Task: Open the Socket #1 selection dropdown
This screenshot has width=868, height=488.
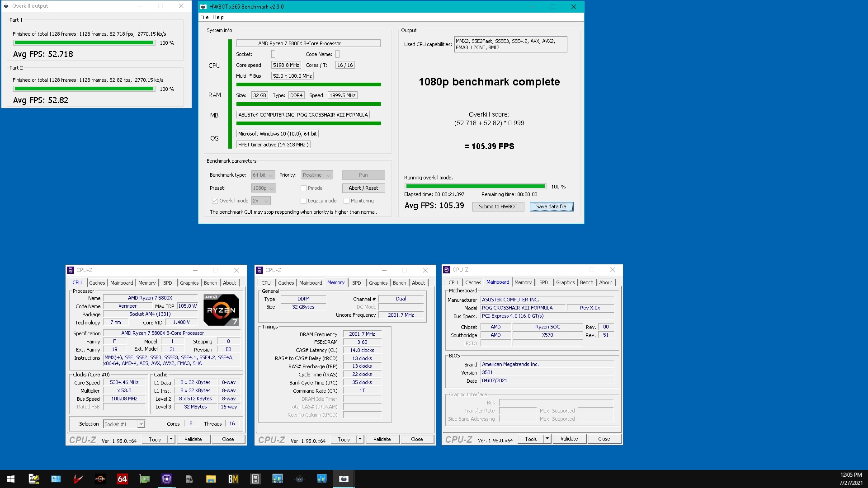Action: tap(124, 424)
